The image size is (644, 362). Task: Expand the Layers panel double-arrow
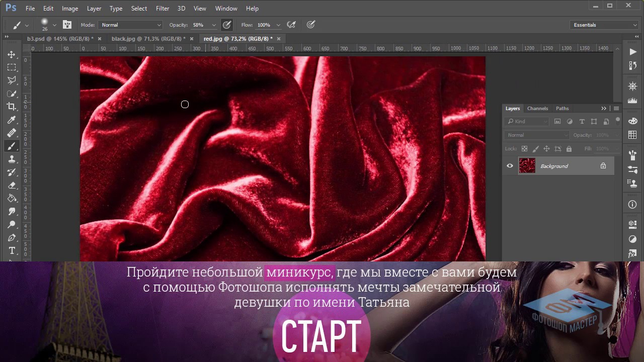click(604, 109)
